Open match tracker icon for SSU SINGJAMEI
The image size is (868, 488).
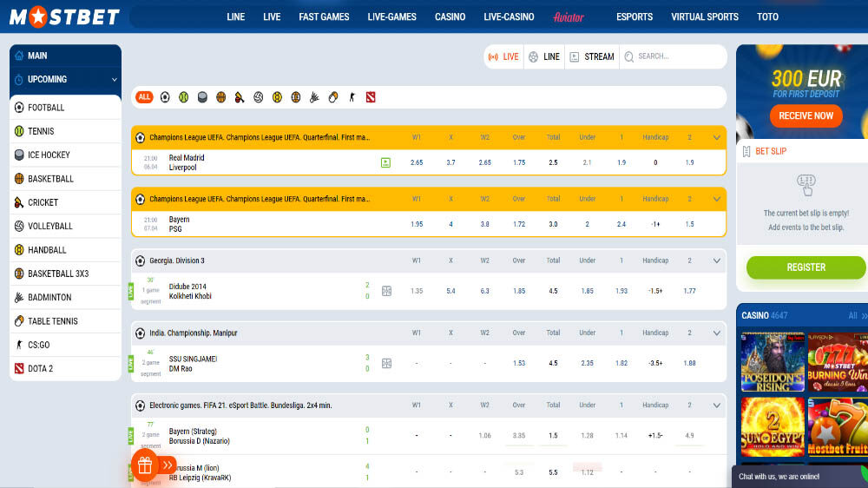pyautogui.click(x=386, y=363)
